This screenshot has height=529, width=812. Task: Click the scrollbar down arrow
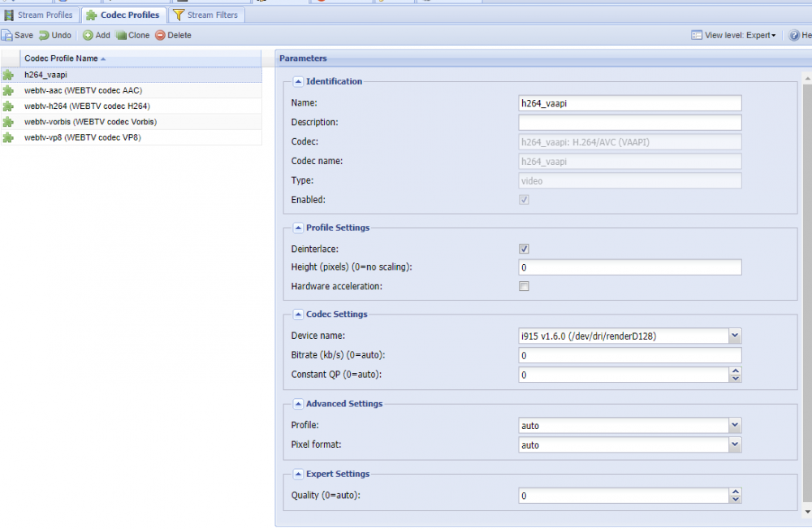click(807, 512)
